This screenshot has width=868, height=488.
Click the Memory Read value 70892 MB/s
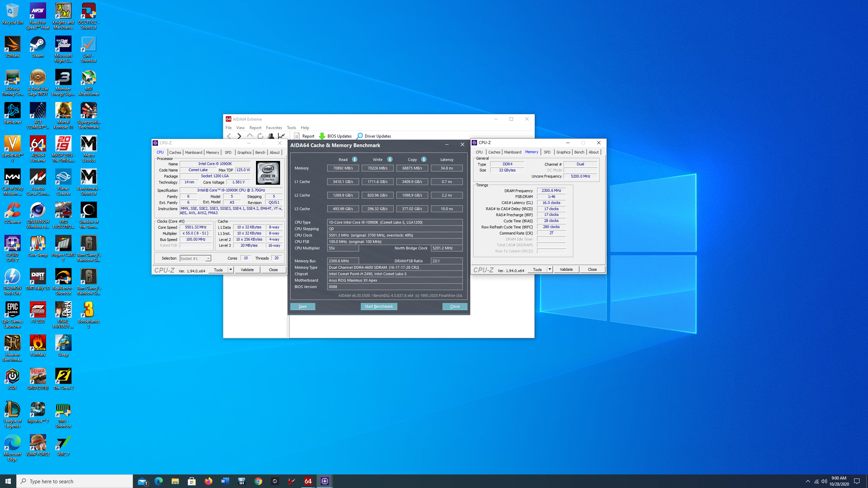[343, 168]
